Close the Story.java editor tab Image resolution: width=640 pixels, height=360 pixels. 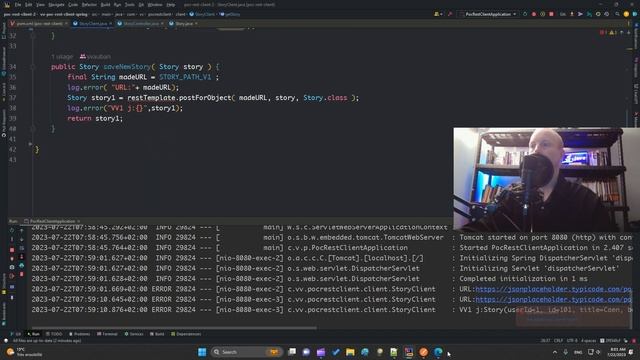pos(196,24)
